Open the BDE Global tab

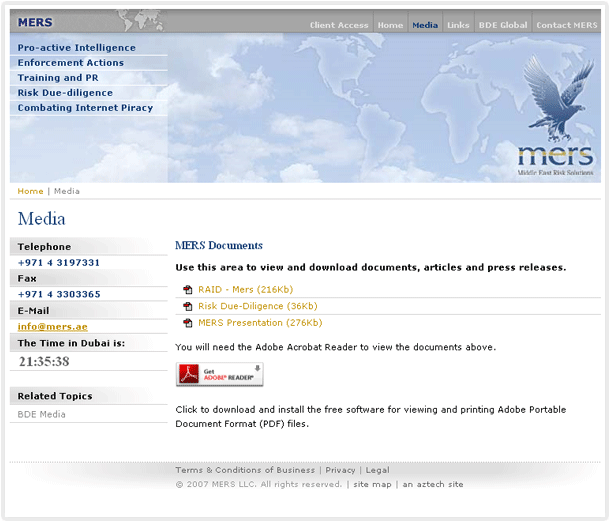point(503,25)
